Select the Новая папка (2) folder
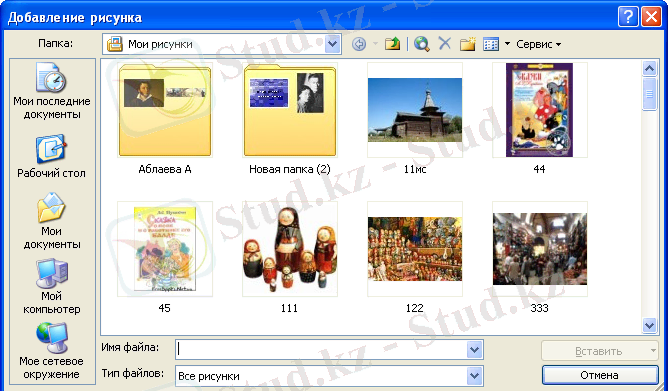Screen dimensions: 668x391 [290, 110]
